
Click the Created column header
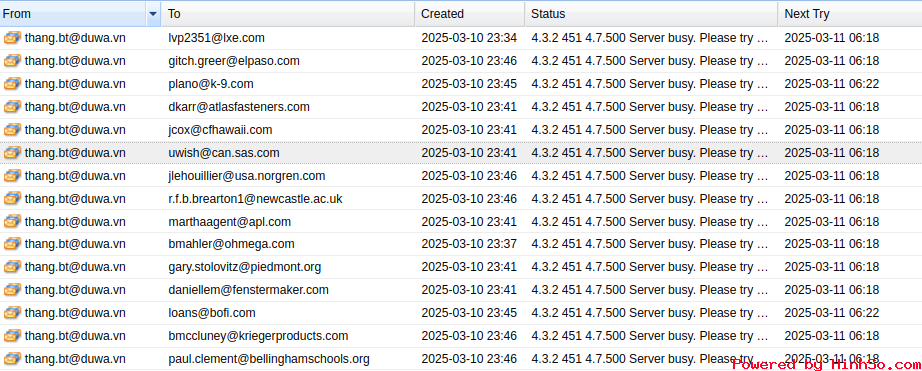470,14
